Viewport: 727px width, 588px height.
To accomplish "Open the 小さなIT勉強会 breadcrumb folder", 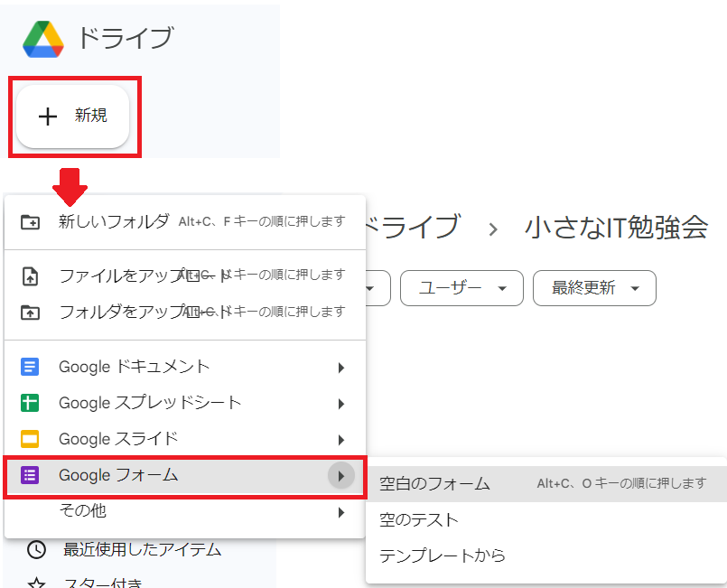I will point(616,228).
